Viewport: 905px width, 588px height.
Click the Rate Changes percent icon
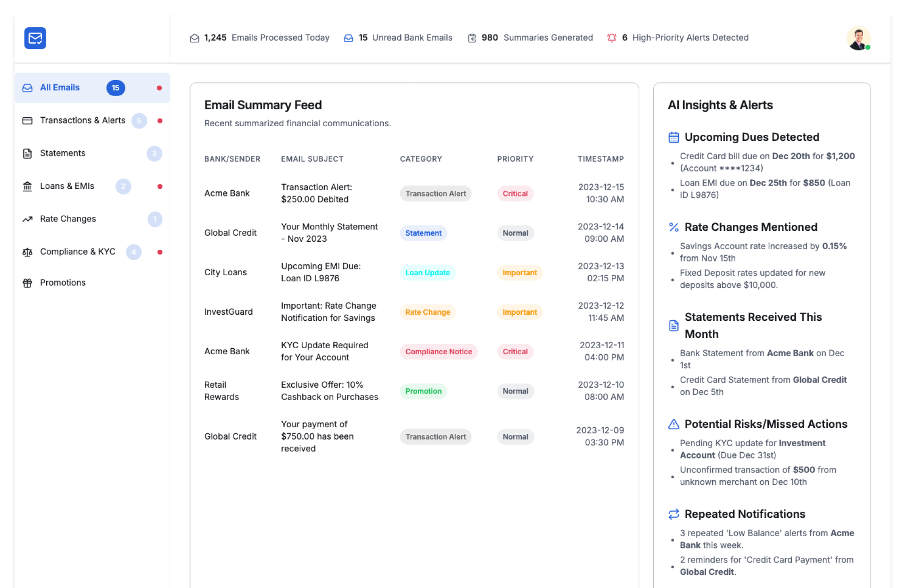tap(674, 227)
